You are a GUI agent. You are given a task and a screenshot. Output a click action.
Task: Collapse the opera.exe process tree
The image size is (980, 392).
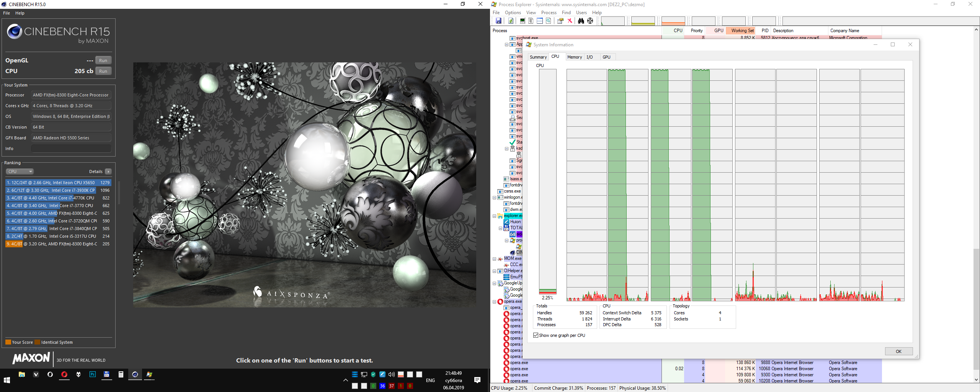[494, 302]
